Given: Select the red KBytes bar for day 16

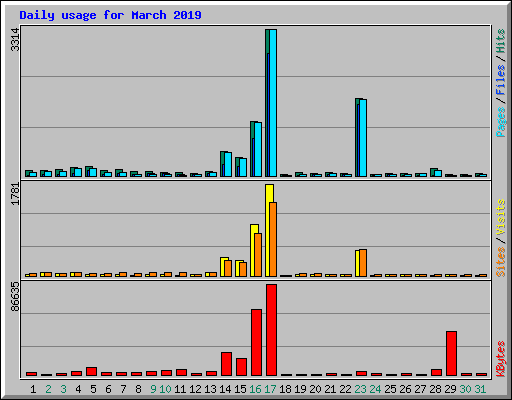Looking at the screenshot, I should [x=256, y=343].
